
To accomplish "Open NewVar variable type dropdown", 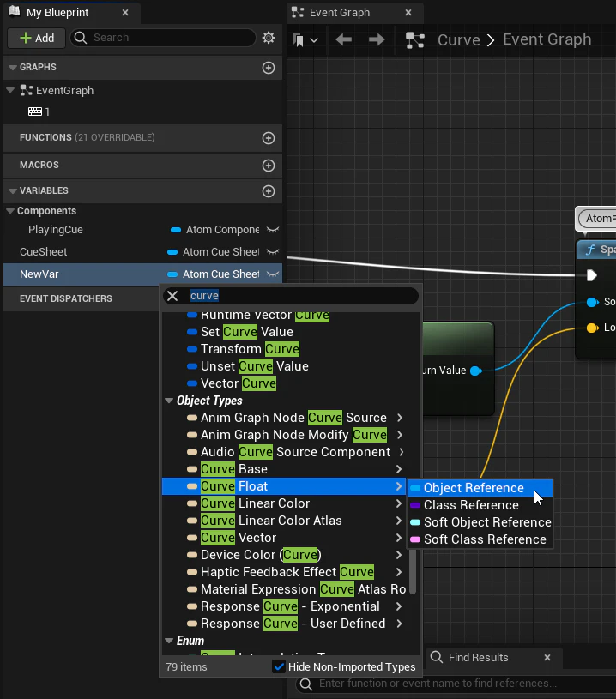I will pos(214,274).
